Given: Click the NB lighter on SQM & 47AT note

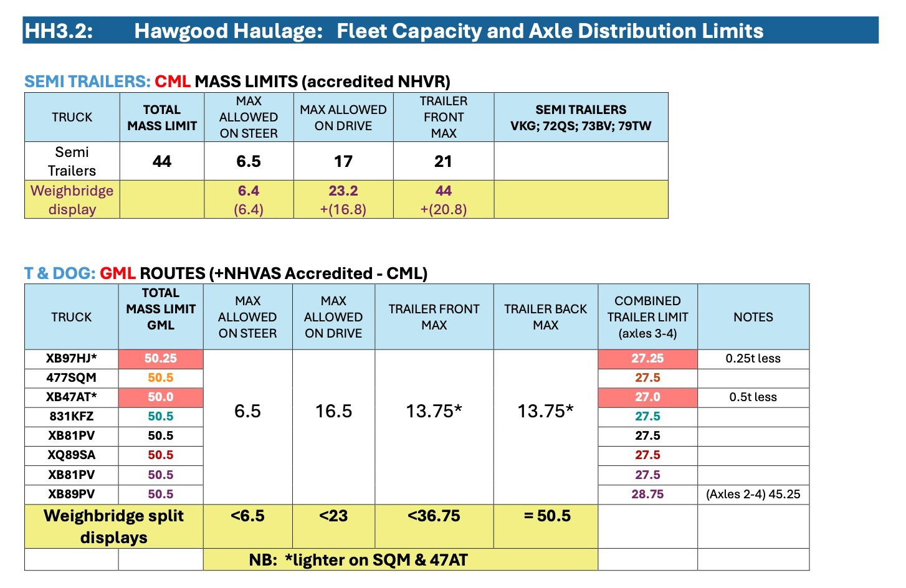Looking at the screenshot, I should (401, 559).
